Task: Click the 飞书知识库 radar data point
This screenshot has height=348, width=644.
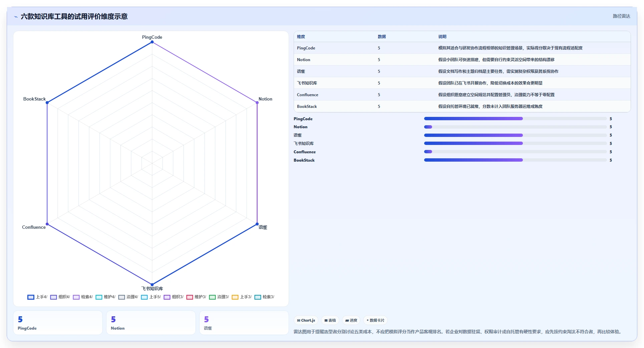Action: 152,285
